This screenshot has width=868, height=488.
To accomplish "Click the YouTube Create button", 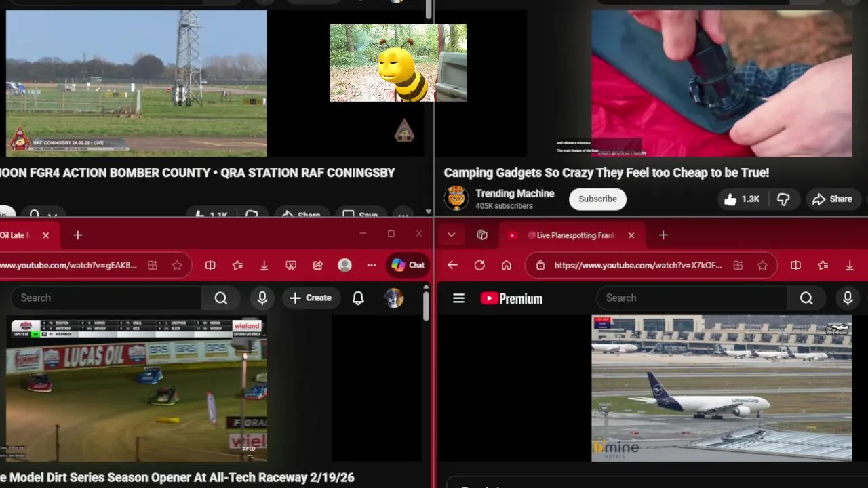I will (311, 298).
